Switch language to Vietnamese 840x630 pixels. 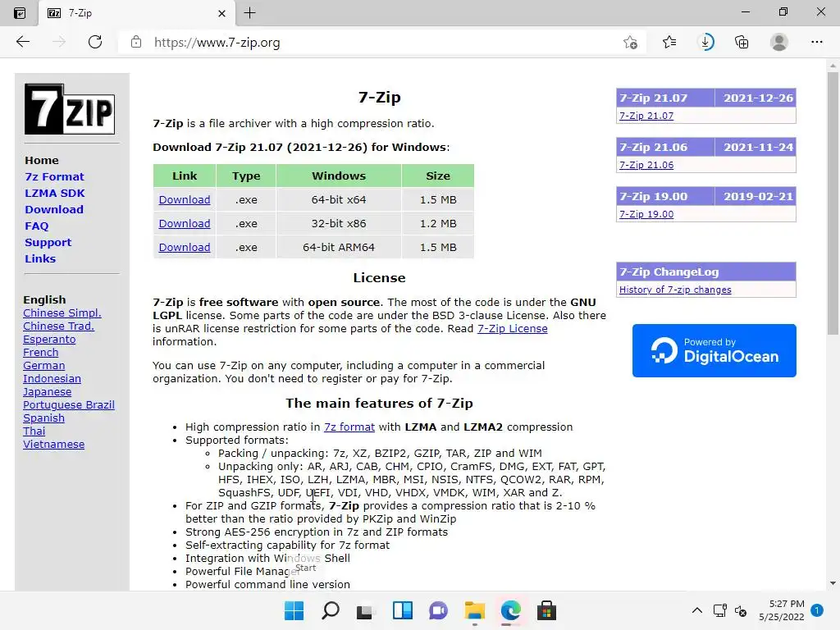coord(53,445)
